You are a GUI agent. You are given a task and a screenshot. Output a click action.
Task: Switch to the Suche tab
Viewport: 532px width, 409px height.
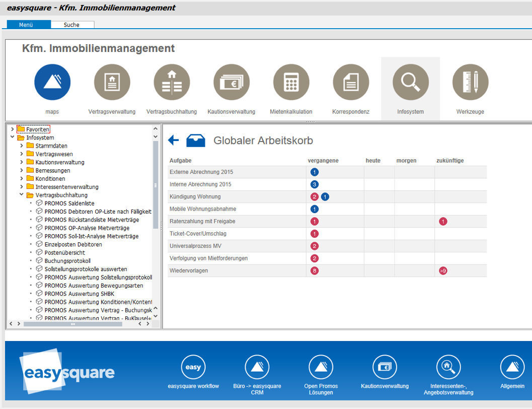coord(72,24)
